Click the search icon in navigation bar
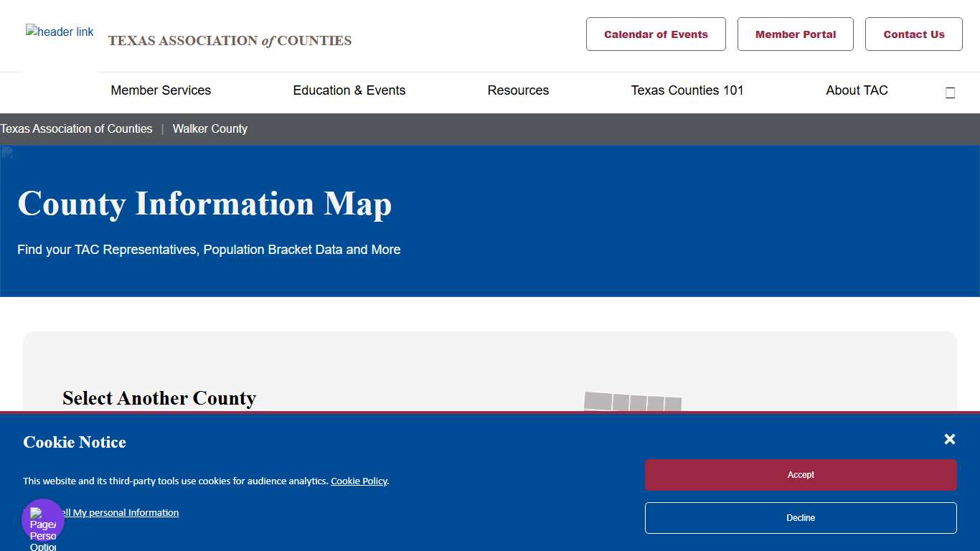980x551 pixels. pyautogui.click(x=950, y=93)
